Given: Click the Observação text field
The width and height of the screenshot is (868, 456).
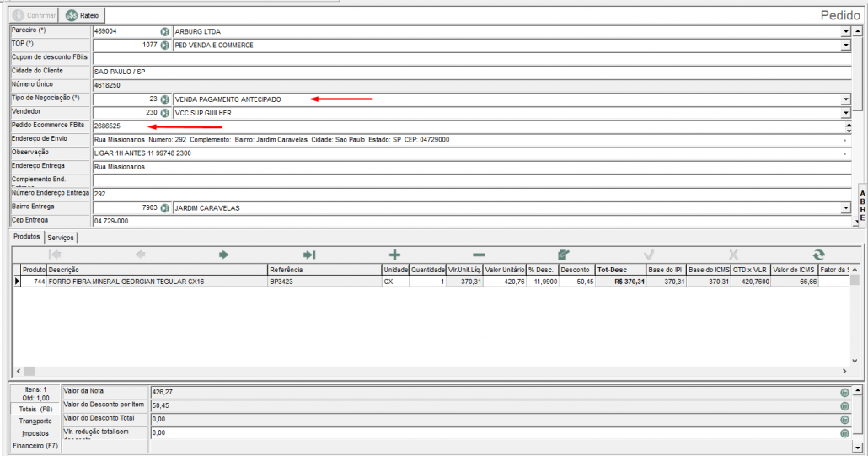Looking at the screenshot, I should pyautogui.click(x=468, y=153).
